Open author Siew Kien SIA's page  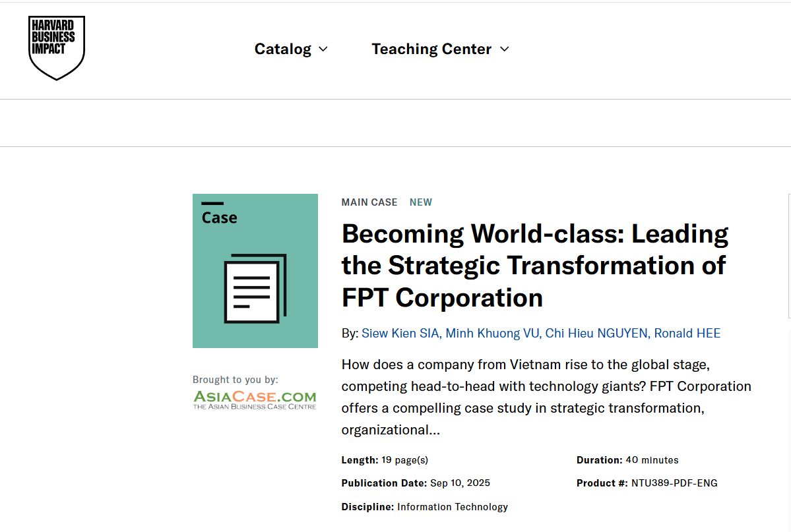(400, 334)
